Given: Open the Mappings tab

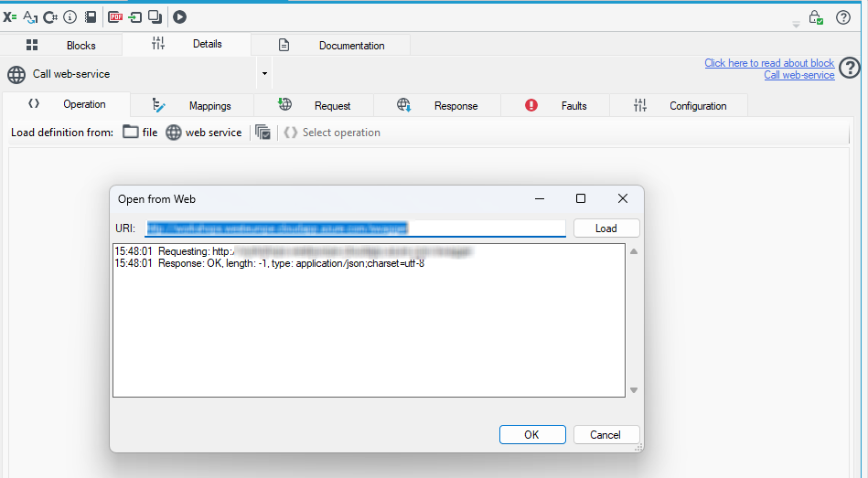Looking at the screenshot, I should [192, 106].
